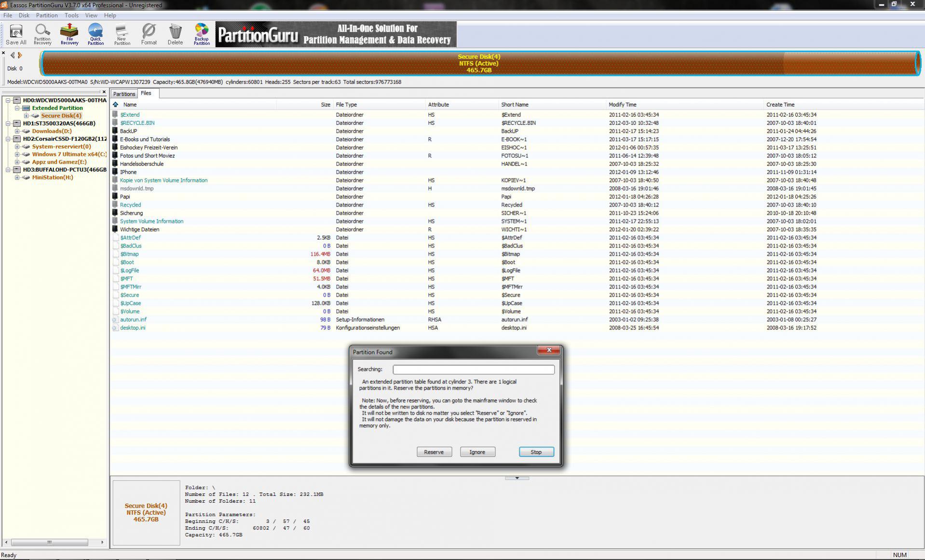This screenshot has height=560, width=925.
Task: Expand the MiniStation(H:) node
Action: click(x=17, y=178)
